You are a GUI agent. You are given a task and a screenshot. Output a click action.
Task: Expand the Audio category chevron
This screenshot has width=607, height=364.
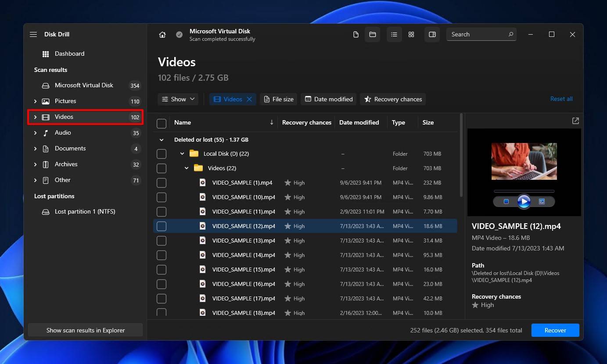tap(35, 133)
